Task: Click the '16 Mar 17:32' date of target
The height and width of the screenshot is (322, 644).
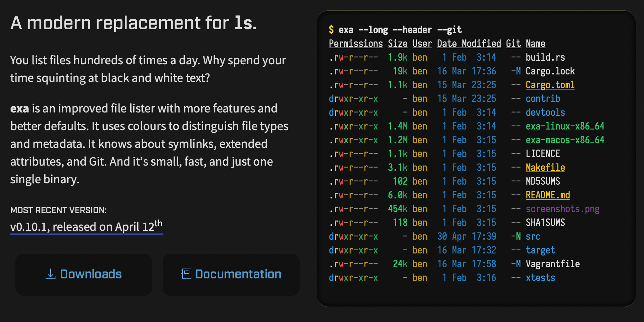Action: (467, 250)
